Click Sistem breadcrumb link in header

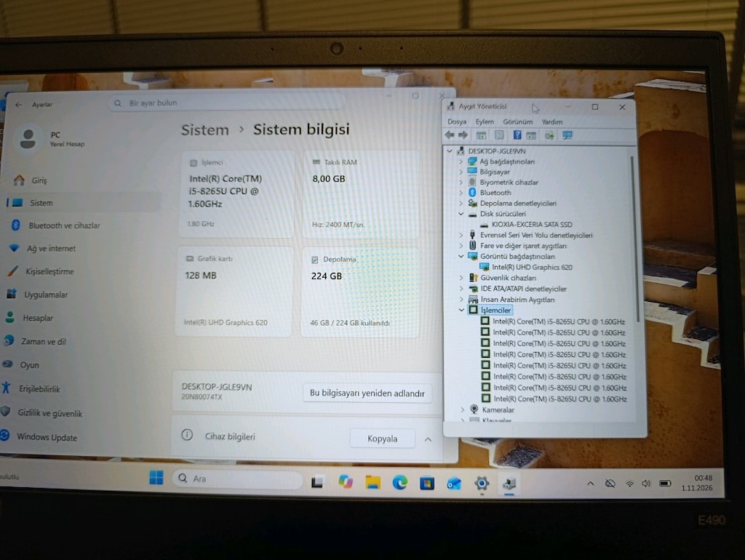(x=204, y=129)
